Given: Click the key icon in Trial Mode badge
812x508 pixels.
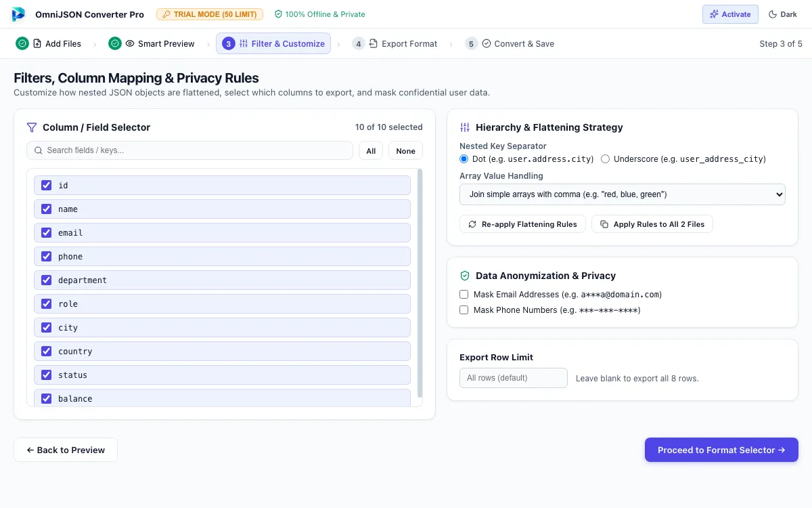Looking at the screenshot, I should click(166, 14).
